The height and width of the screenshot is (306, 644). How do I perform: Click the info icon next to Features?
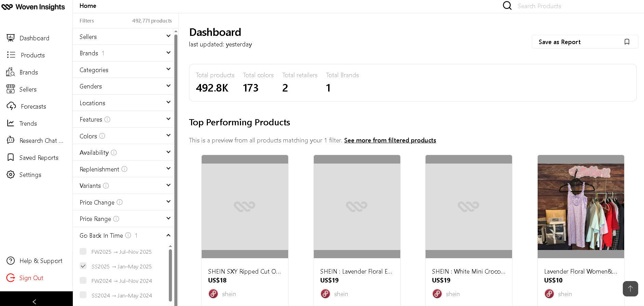(107, 120)
